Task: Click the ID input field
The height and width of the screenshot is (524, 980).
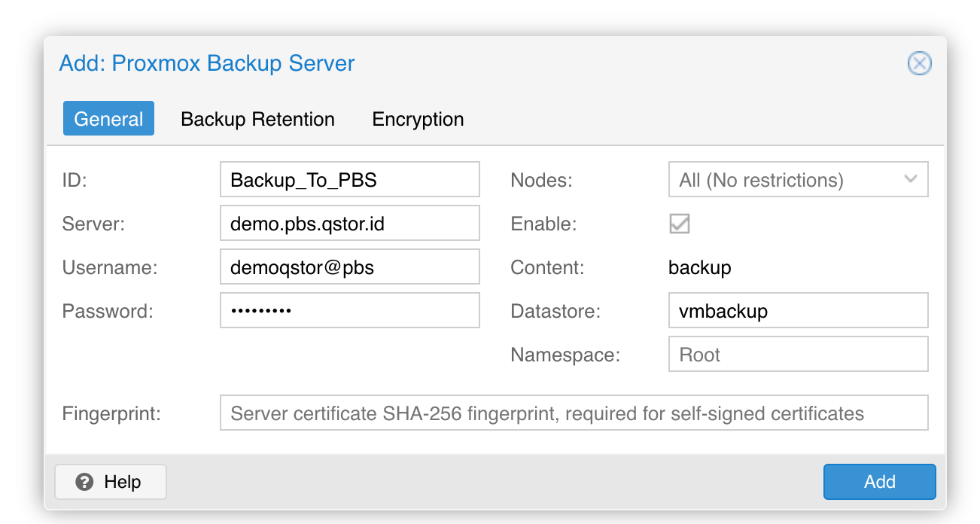Action: [x=350, y=180]
